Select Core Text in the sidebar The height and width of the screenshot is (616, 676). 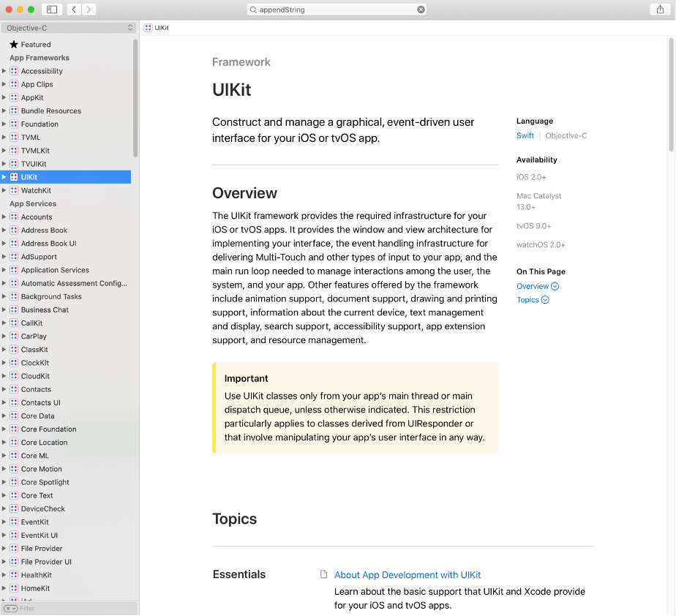(37, 495)
